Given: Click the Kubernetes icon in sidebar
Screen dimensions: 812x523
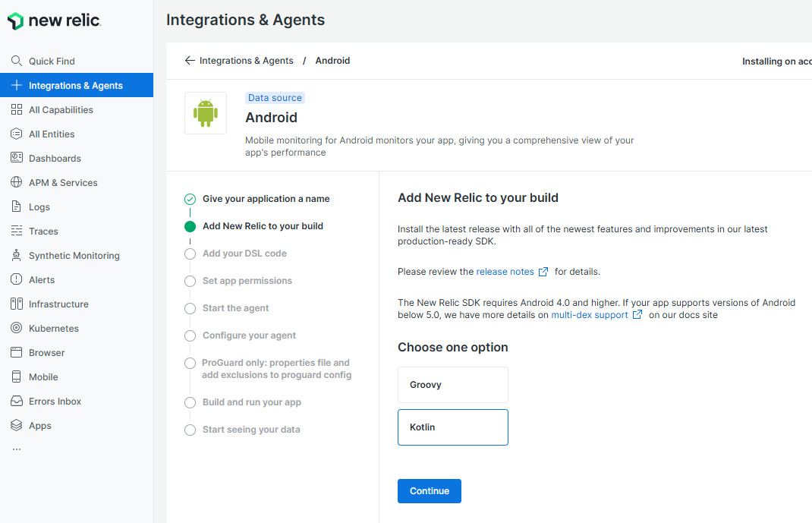Looking at the screenshot, I should [x=17, y=329].
